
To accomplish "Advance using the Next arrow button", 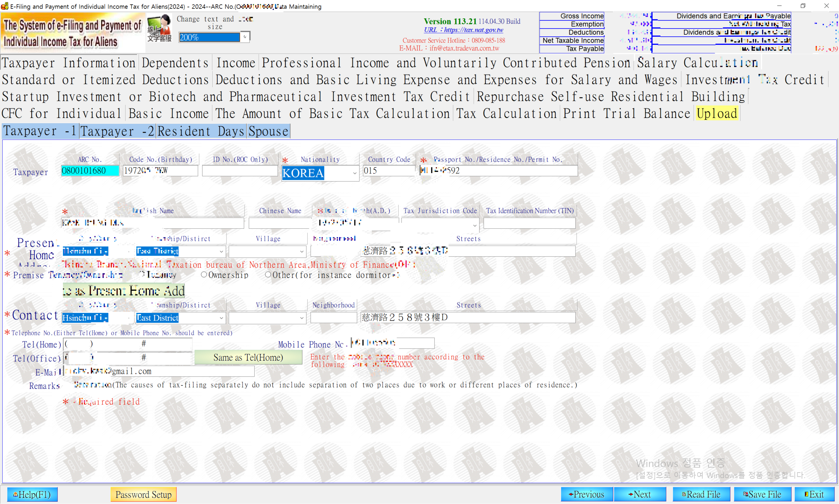I will [640, 494].
